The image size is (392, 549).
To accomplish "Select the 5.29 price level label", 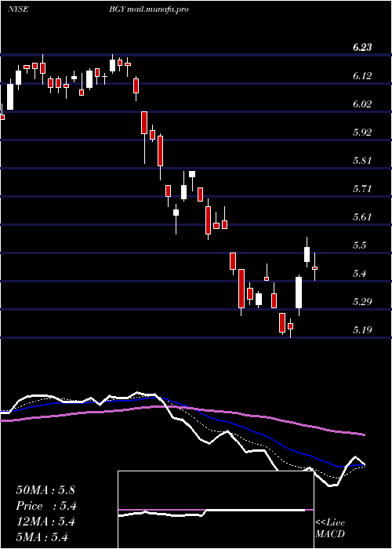I will (x=362, y=302).
